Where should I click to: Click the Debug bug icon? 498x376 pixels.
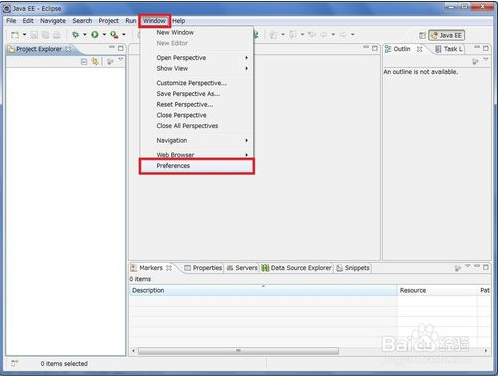tap(76, 34)
